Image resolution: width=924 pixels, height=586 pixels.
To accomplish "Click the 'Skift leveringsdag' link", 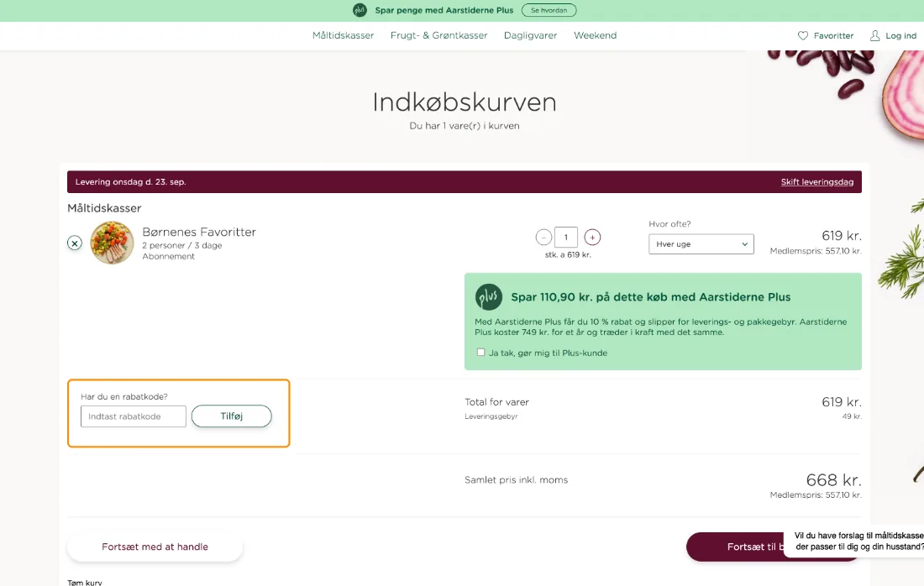I will pyautogui.click(x=817, y=182).
